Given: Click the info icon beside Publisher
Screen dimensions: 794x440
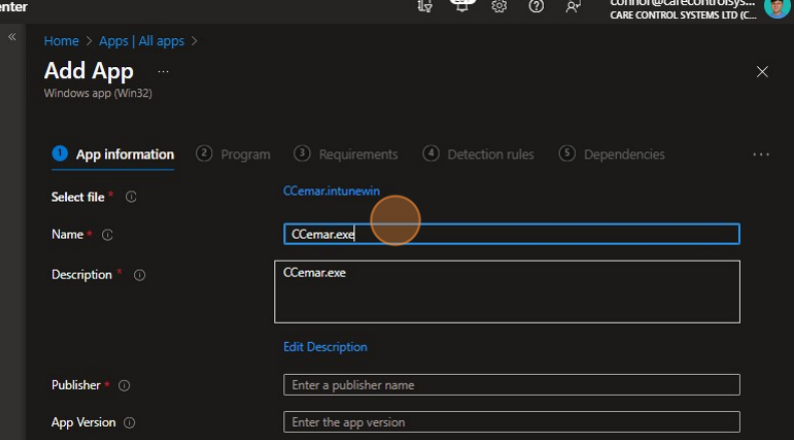Looking at the screenshot, I should click(124, 385).
